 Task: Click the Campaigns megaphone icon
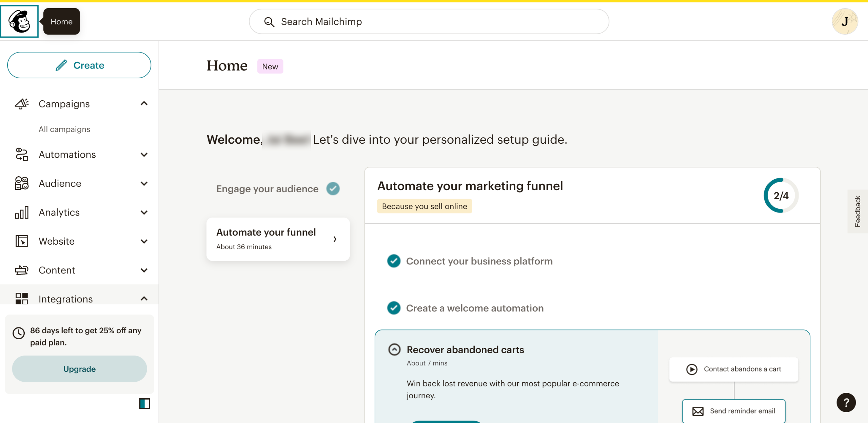(x=22, y=104)
